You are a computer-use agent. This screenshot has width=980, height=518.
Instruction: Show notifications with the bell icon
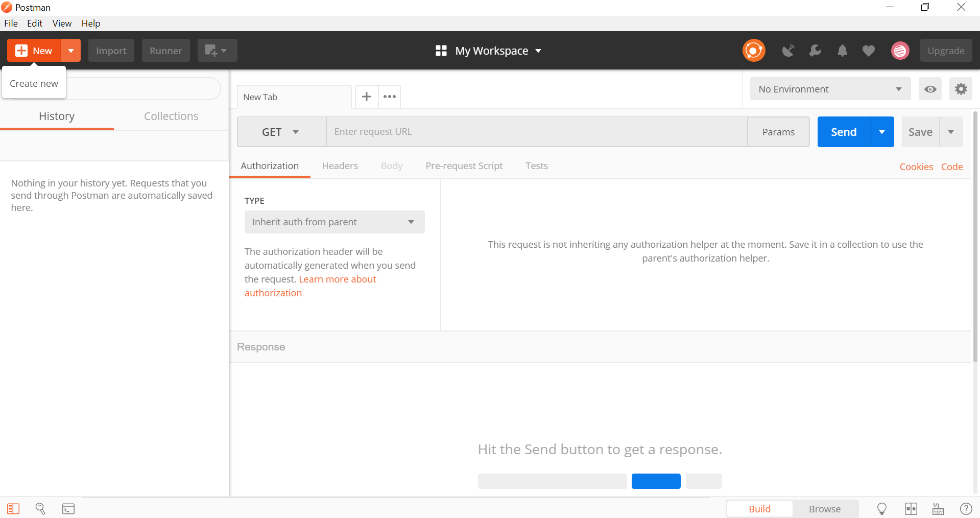click(842, 51)
